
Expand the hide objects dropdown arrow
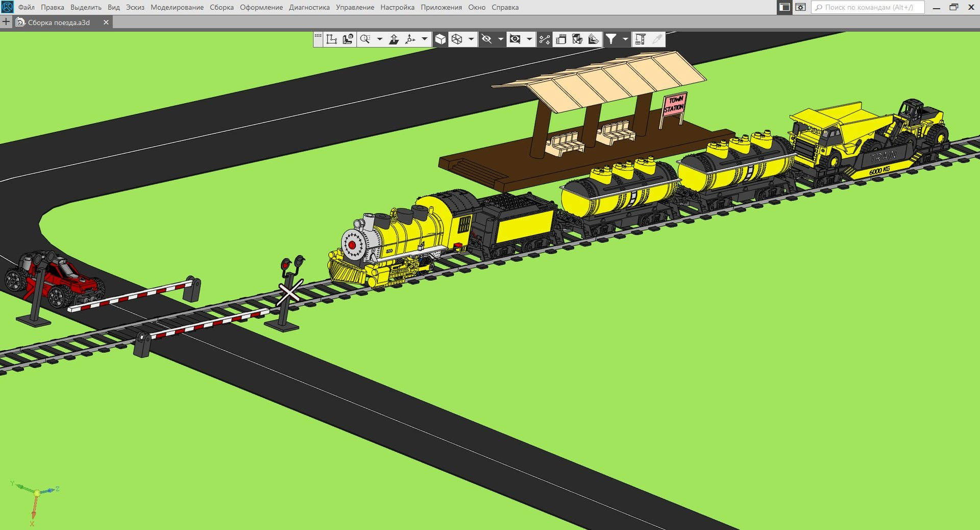tap(529, 39)
